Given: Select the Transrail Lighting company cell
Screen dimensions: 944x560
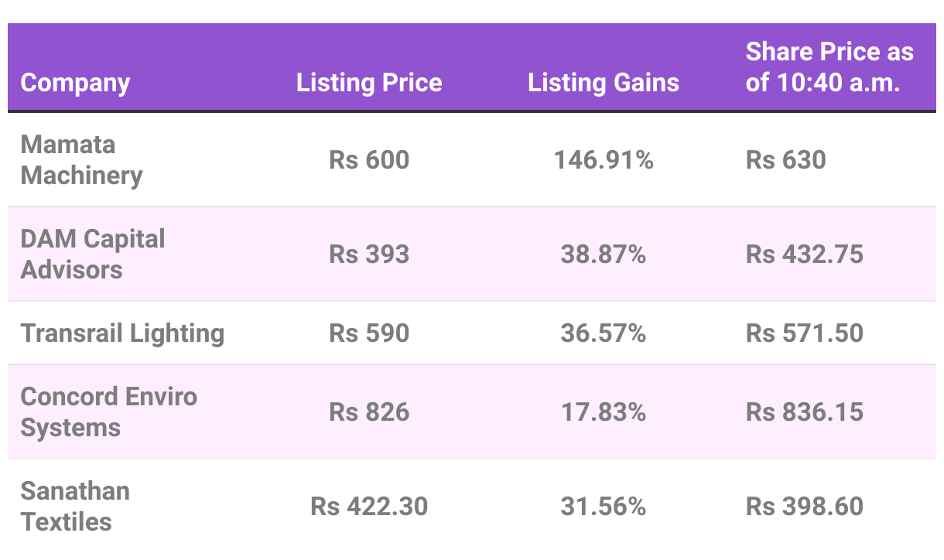Looking at the screenshot, I should pos(122,333).
